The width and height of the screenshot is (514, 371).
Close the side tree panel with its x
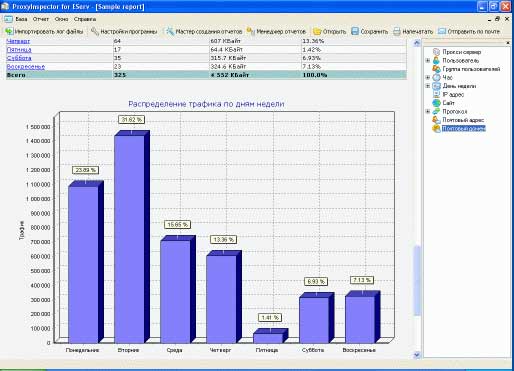(508, 43)
